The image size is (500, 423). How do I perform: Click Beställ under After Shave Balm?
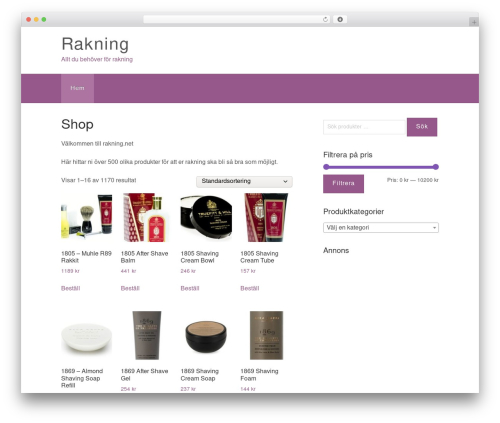(130, 288)
